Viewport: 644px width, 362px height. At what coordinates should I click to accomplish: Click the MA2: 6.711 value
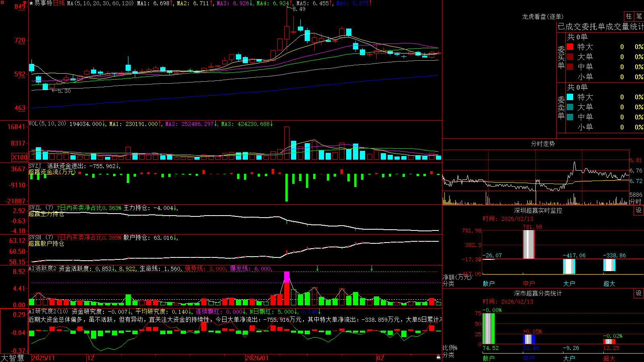tap(195, 3)
